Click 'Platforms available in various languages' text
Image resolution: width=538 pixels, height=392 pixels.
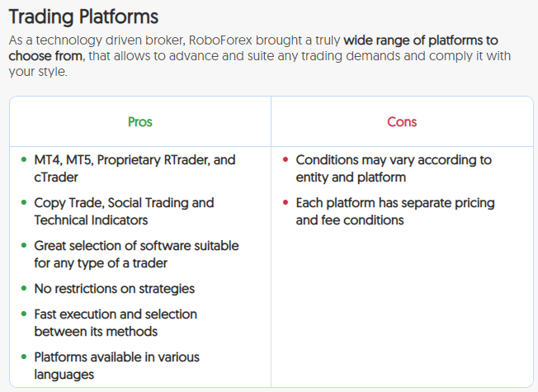[116, 366]
